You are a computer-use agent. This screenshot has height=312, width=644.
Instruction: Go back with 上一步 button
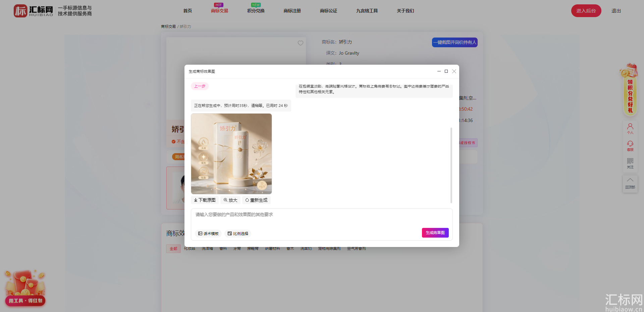[200, 86]
